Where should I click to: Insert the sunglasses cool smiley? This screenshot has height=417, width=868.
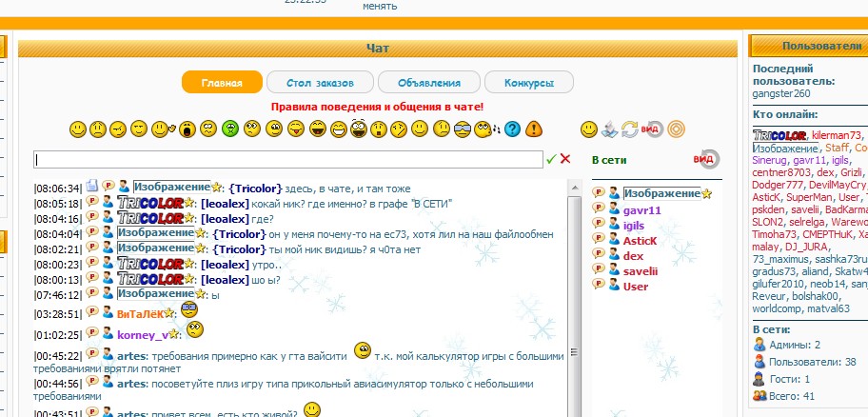tap(462, 129)
